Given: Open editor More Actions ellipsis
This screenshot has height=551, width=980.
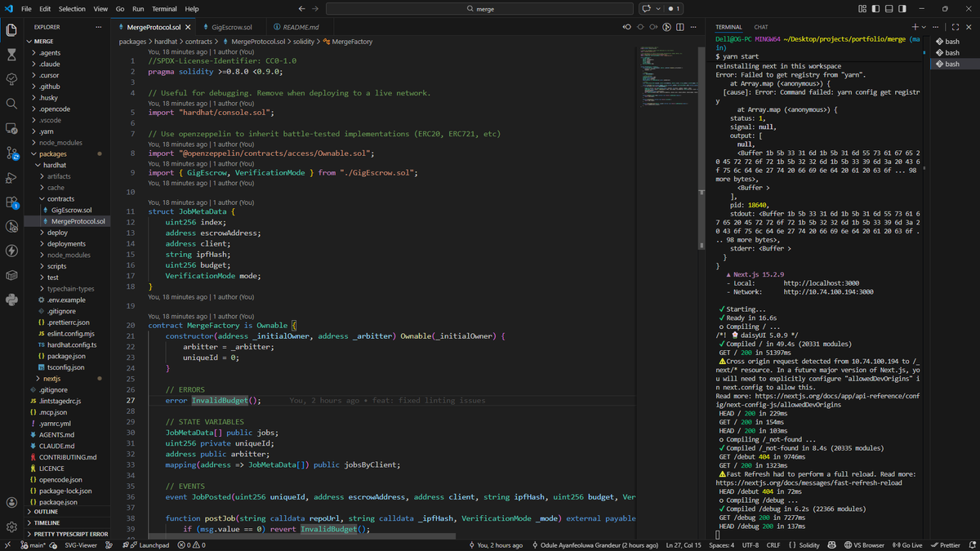Looking at the screenshot, I should [693, 27].
